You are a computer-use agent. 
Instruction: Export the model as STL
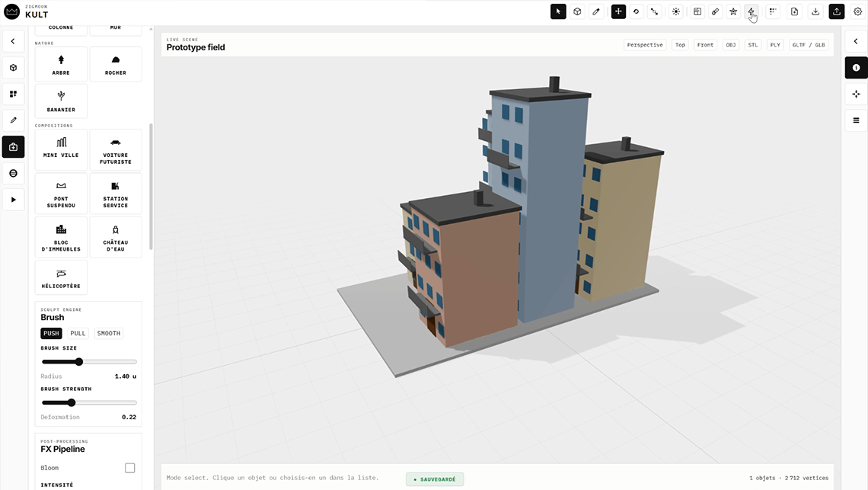[752, 45]
